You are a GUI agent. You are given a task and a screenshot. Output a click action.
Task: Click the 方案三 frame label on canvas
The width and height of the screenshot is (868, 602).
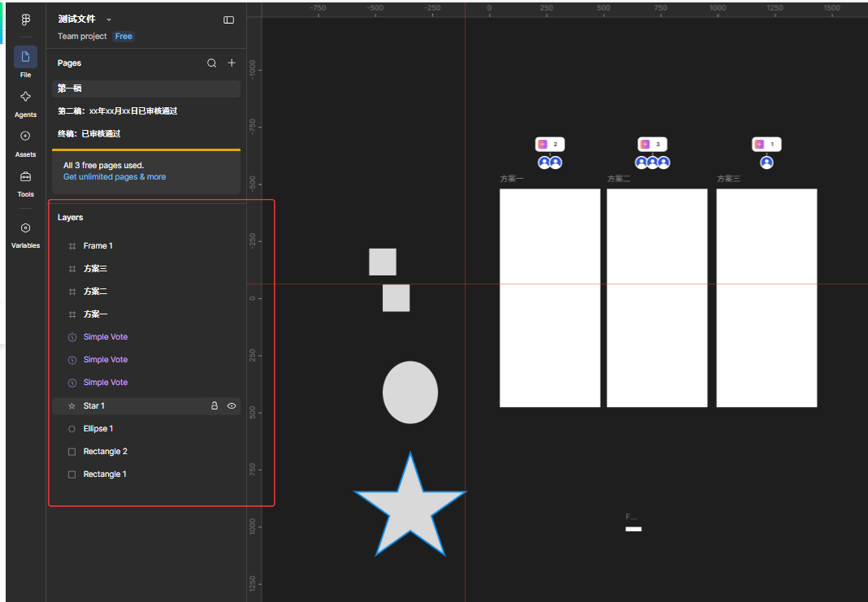(728, 179)
